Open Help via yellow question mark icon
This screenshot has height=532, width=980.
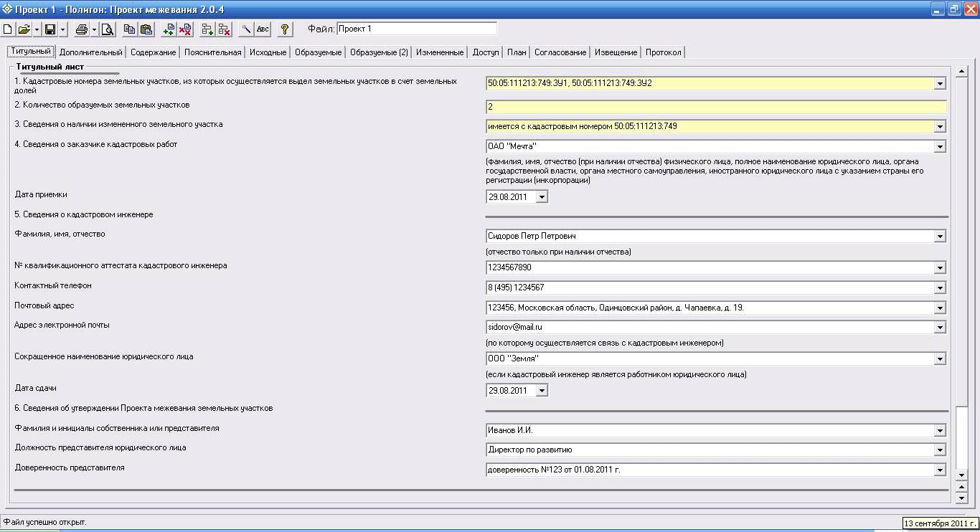(285, 29)
